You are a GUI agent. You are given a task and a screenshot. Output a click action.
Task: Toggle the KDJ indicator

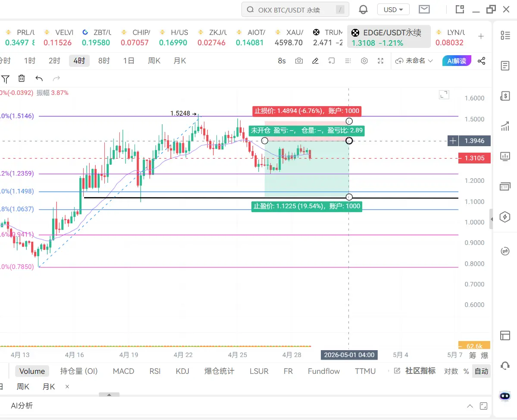pyautogui.click(x=182, y=371)
